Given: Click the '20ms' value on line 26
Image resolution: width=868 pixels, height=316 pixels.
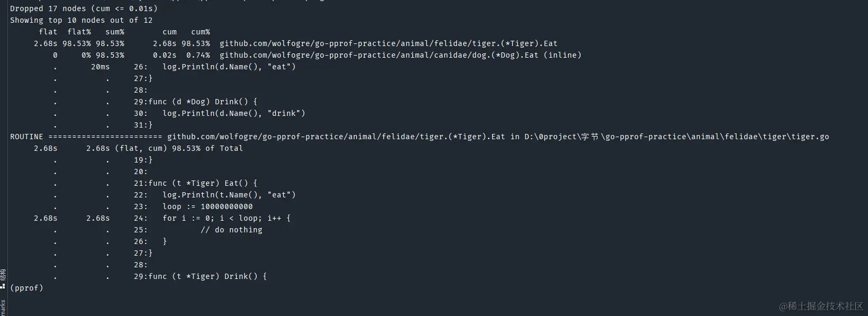Looking at the screenshot, I should [x=100, y=67].
